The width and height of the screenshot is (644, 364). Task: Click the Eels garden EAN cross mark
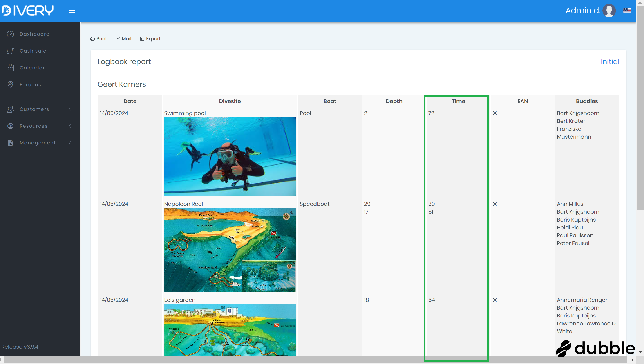[495, 300]
